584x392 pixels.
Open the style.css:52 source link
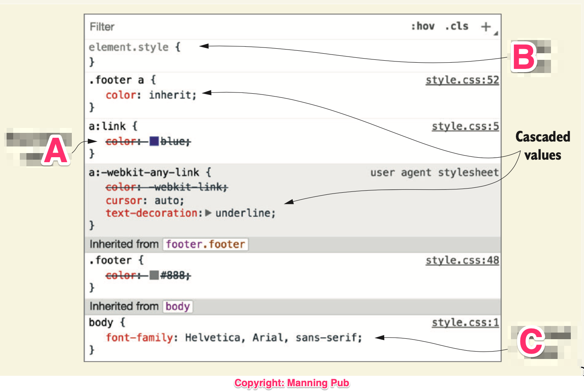[x=462, y=80]
